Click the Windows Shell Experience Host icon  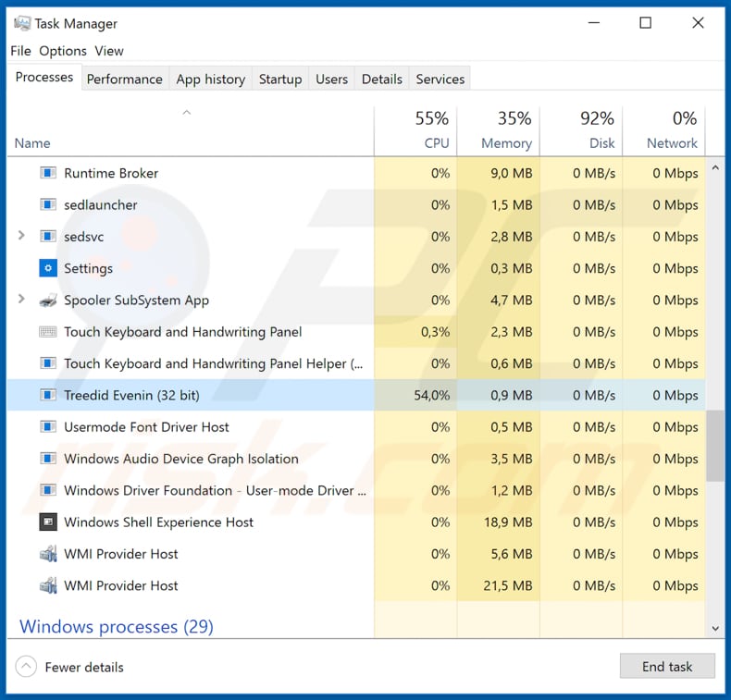tap(48, 522)
